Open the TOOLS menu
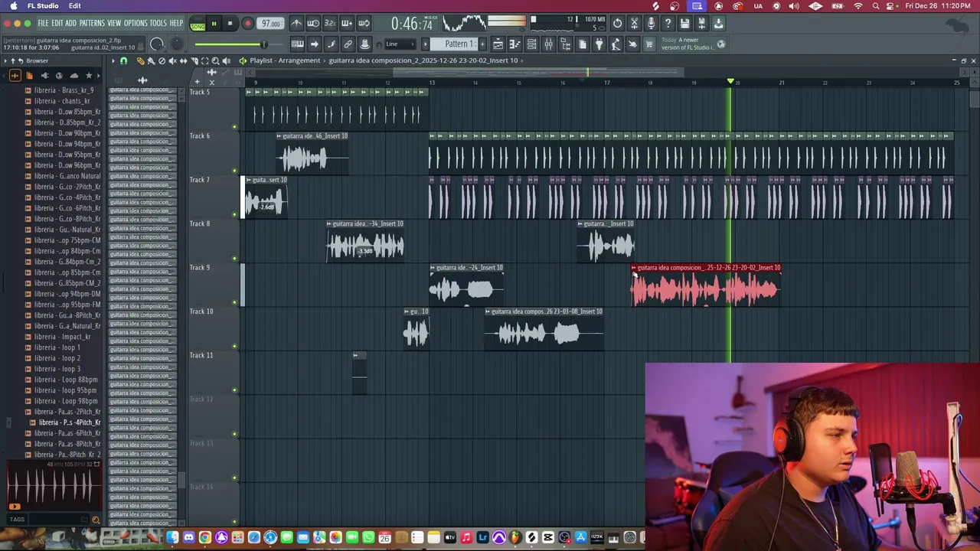This screenshot has width=980, height=551. tap(158, 23)
